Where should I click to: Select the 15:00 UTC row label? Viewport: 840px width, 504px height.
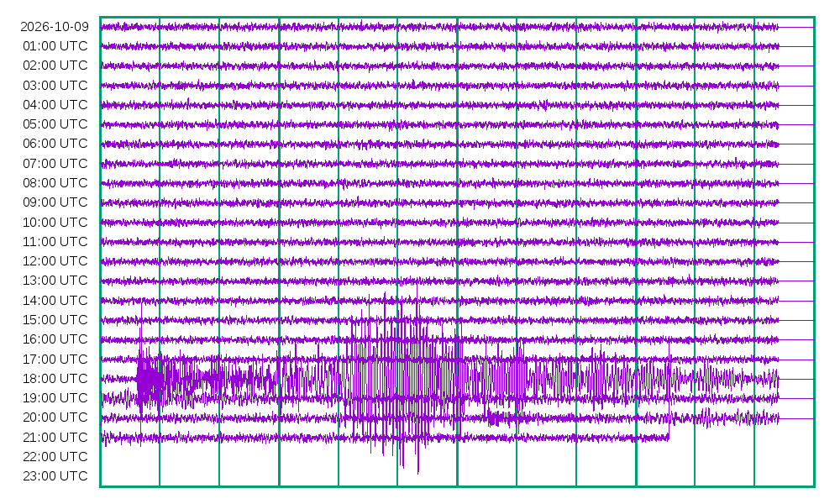[x=55, y=320]
